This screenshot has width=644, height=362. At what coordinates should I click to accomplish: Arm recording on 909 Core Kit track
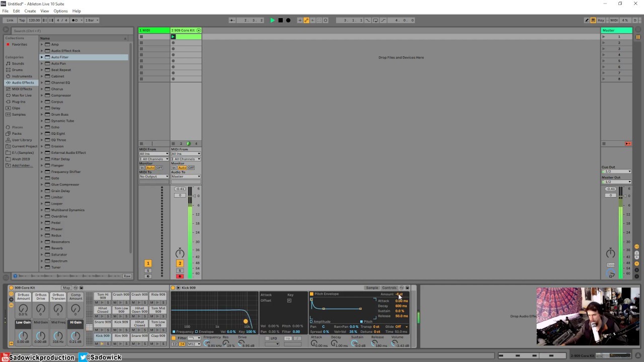click(180, 276)
